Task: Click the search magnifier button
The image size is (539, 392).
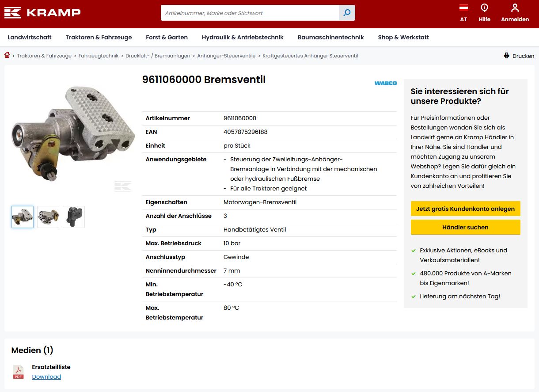Action: click(x=347, y=13)
